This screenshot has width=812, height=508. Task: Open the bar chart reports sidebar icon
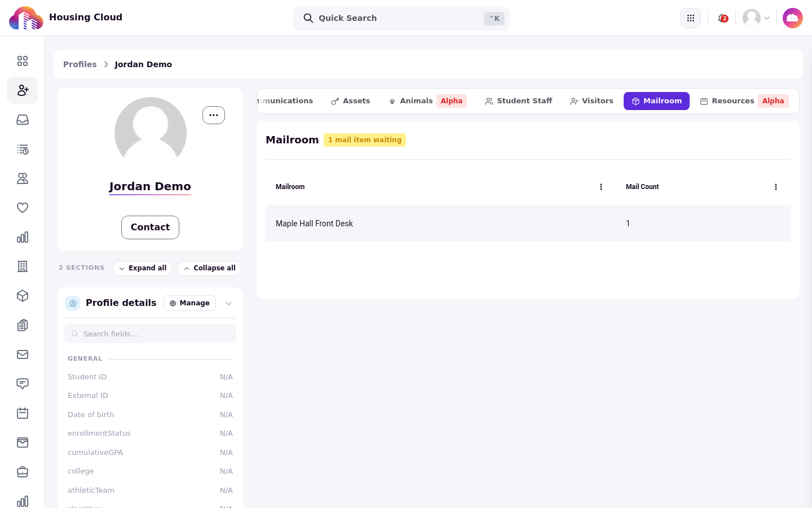tap(23, 237)
